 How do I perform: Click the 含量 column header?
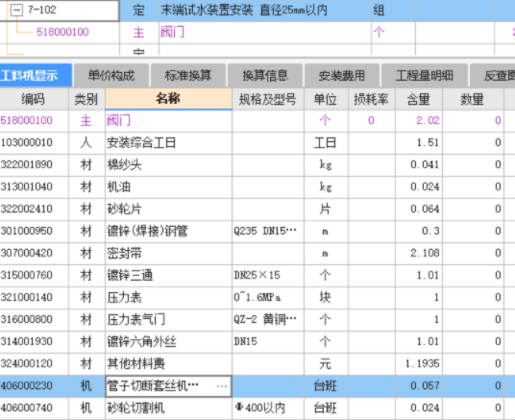pos(419,99)
